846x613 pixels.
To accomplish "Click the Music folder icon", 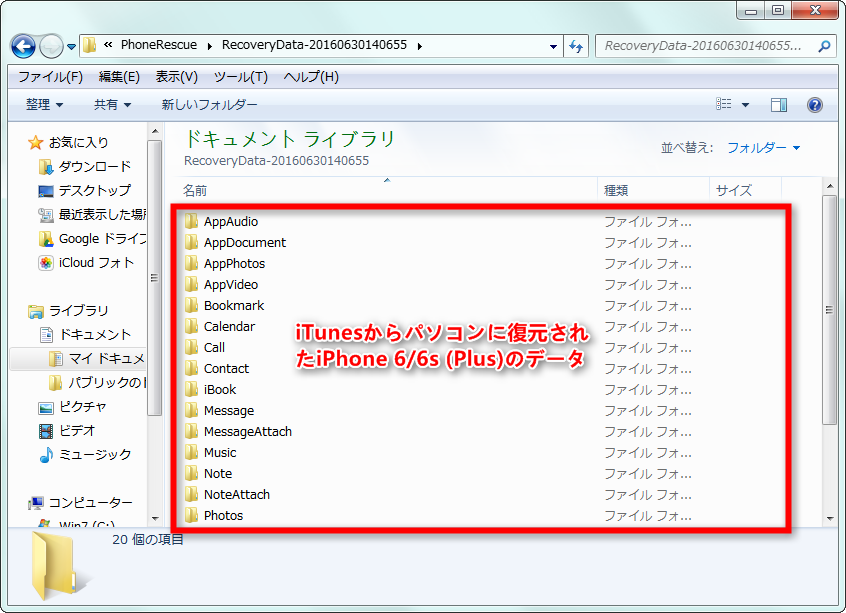I will tap(192, 453).
